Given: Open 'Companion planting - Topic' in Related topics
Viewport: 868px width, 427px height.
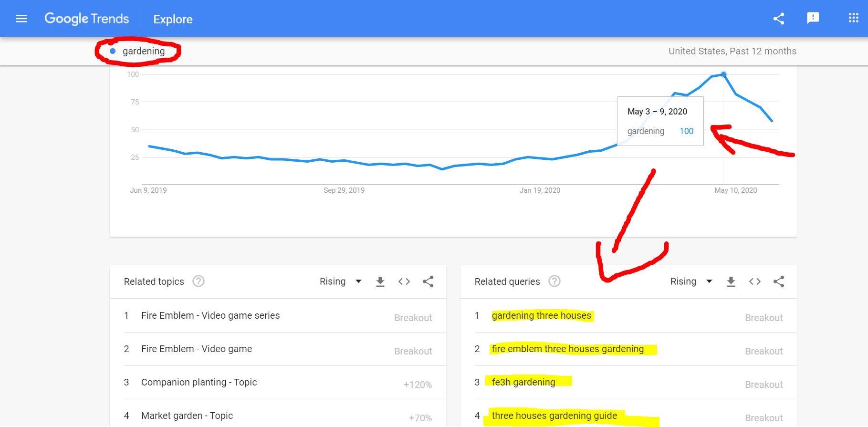Looking at the screenshot, I should (x=199, y=382).
